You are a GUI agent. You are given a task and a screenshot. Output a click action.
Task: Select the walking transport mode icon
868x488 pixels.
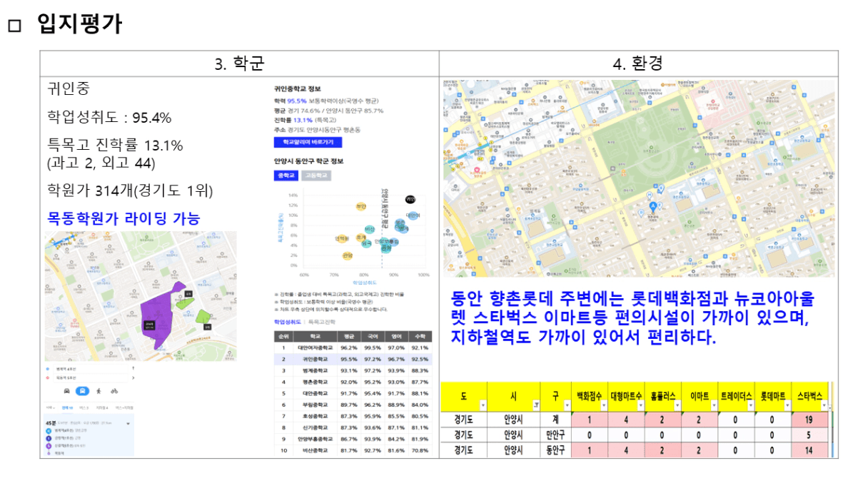pyautogui.click(x=99, y=391)
